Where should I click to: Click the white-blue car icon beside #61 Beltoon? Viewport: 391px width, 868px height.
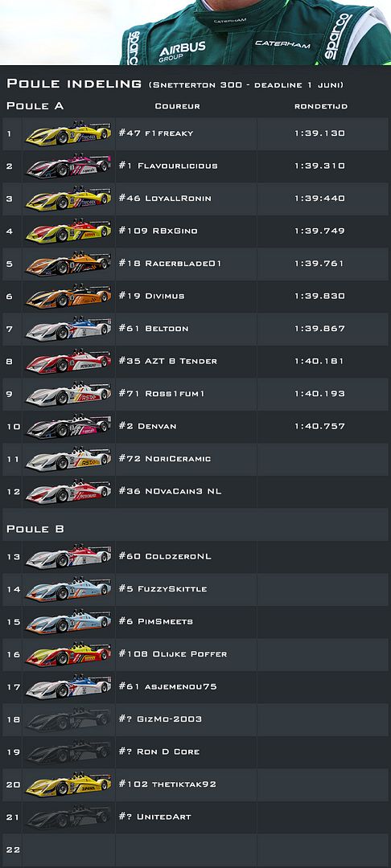click(x=68, y=329)
